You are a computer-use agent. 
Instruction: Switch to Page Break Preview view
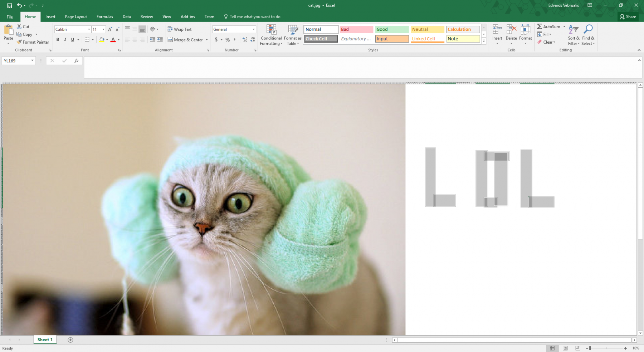(578, 348)
